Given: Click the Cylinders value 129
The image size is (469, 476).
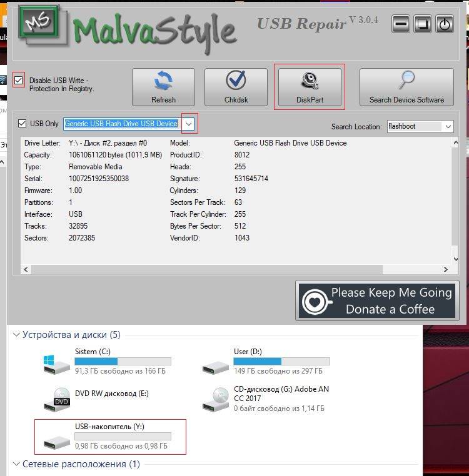Looking at the screenshot, I should pos(240,191).
